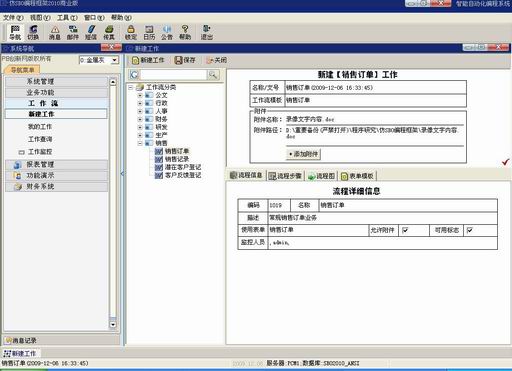Toggle the 允许附件 checkbox

point(405,230)
